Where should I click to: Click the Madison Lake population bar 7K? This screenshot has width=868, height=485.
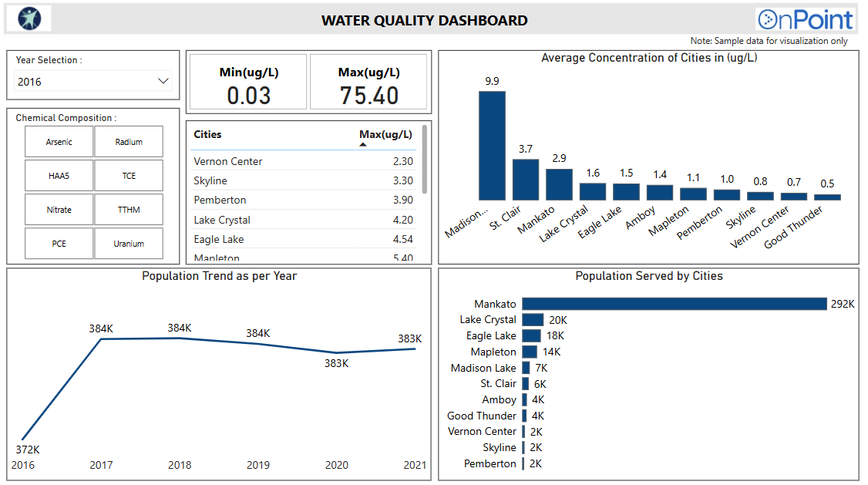pos(526,368)
